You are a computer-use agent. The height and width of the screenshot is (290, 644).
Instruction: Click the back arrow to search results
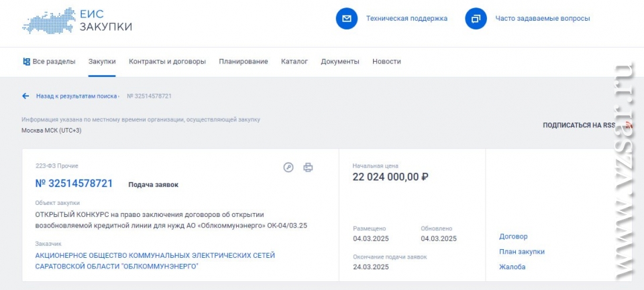25,96
